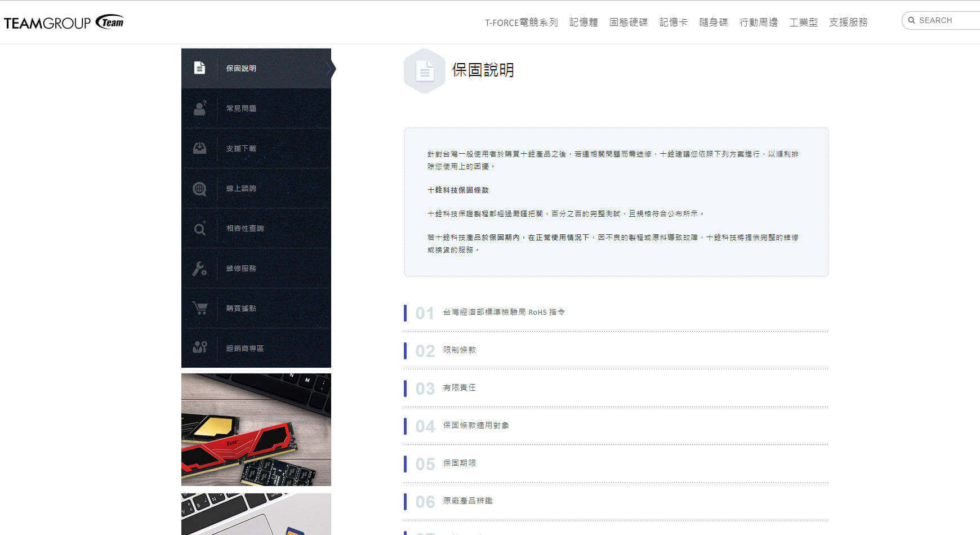This screenshot has width=980, height=535.
Task: Go to 維修服務 in the sidebar
Action: (x=256, y=268)
